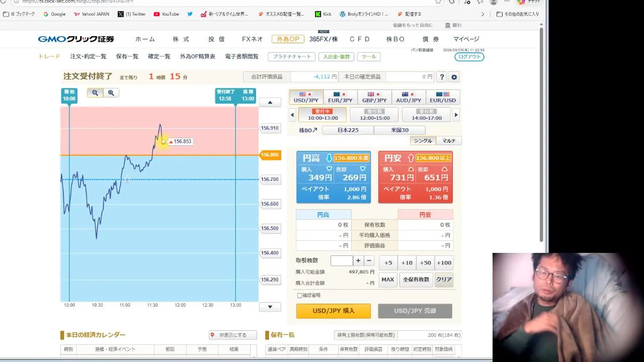Tick the 確認省略 checkbox
The image size is (644, 362).
[x=300, y=296]
